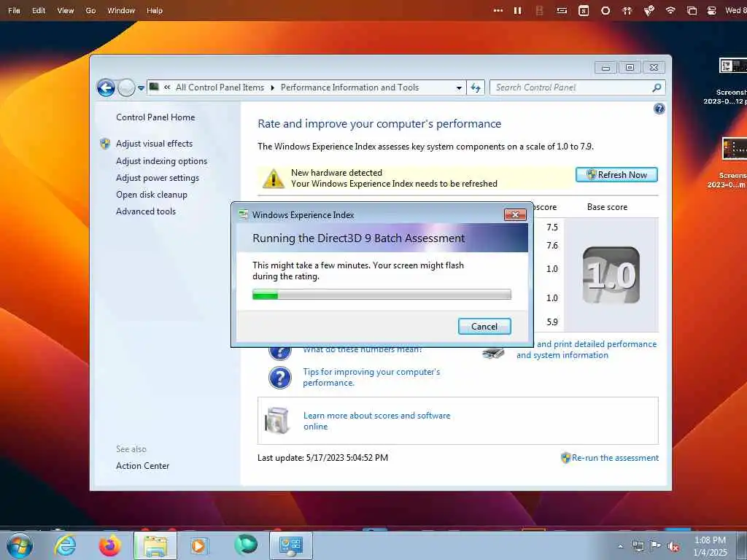The height and width of the screenshot is (560, 747).
Task: Open Windows Explorer folder icon in taskbar
Action: pos(155,545)
